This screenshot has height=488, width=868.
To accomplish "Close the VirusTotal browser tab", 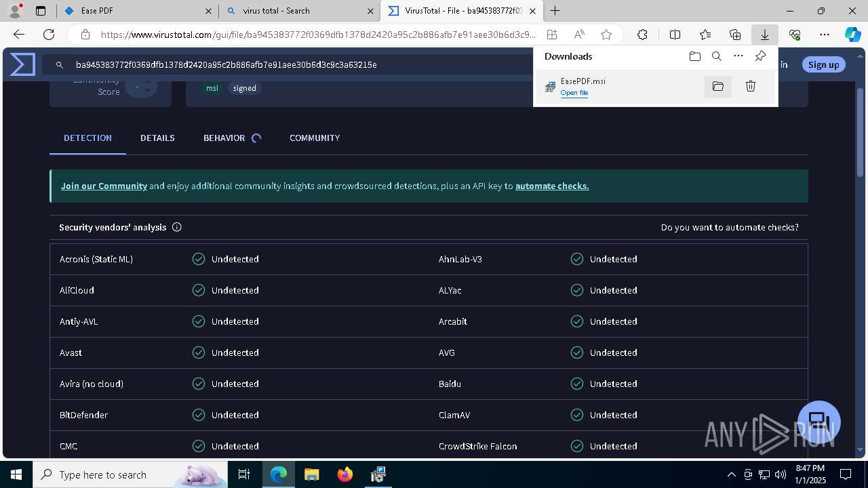I will click(x=532, y=11).
